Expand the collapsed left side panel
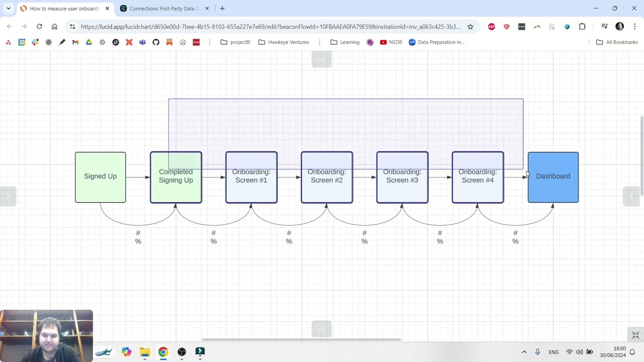The width and height of the screenshot is (644, 362). [x=8, y=196]
